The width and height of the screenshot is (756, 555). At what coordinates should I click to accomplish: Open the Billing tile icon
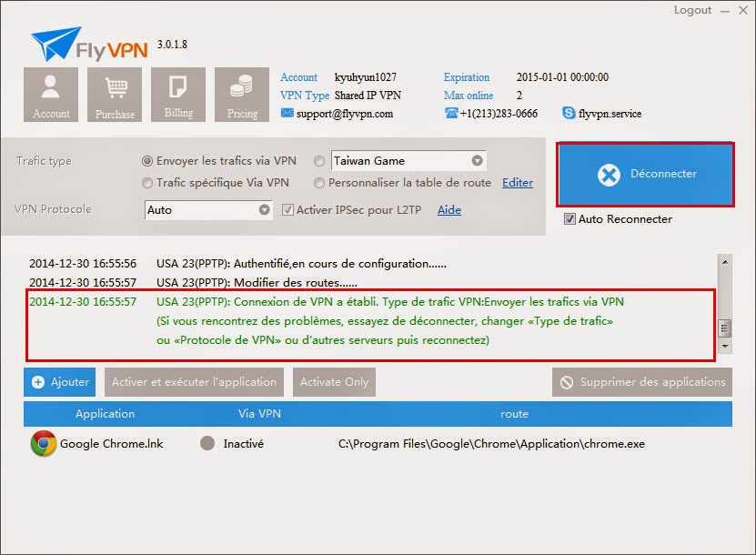pos(178,95)
